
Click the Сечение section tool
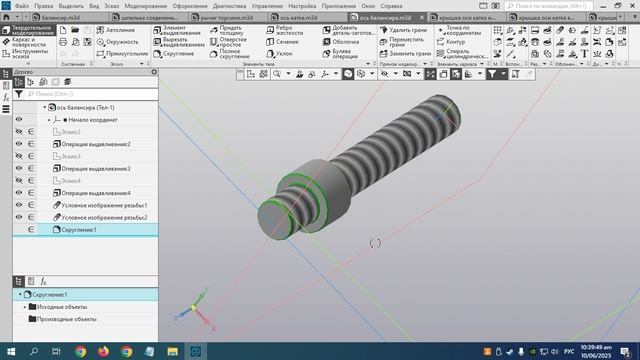[282, 42]
